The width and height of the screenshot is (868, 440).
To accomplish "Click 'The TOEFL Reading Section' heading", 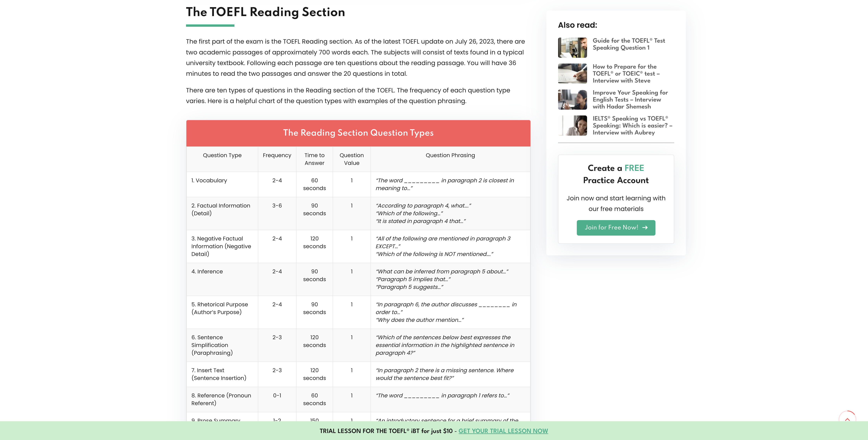I will tap(265, 12).
